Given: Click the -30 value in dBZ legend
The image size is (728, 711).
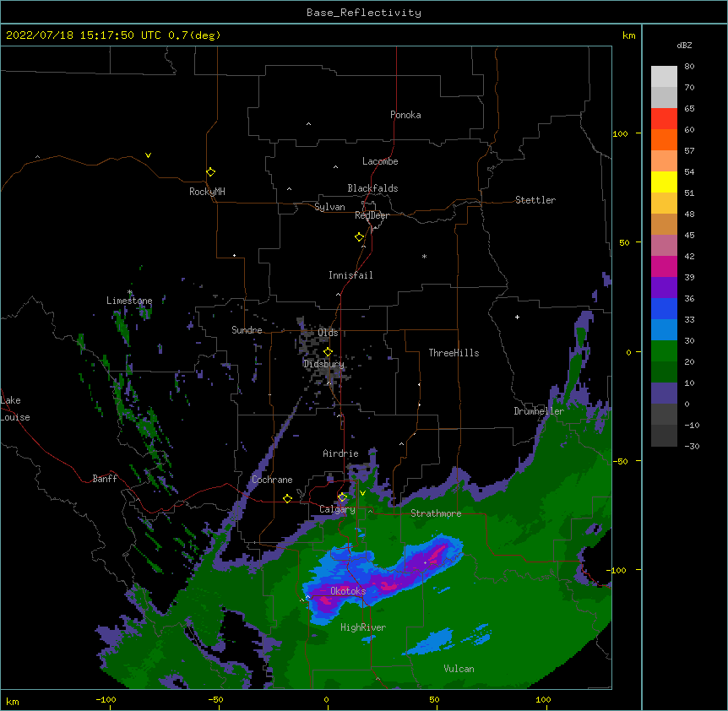Looking at the screenshot, I should [x=692, y=446].
